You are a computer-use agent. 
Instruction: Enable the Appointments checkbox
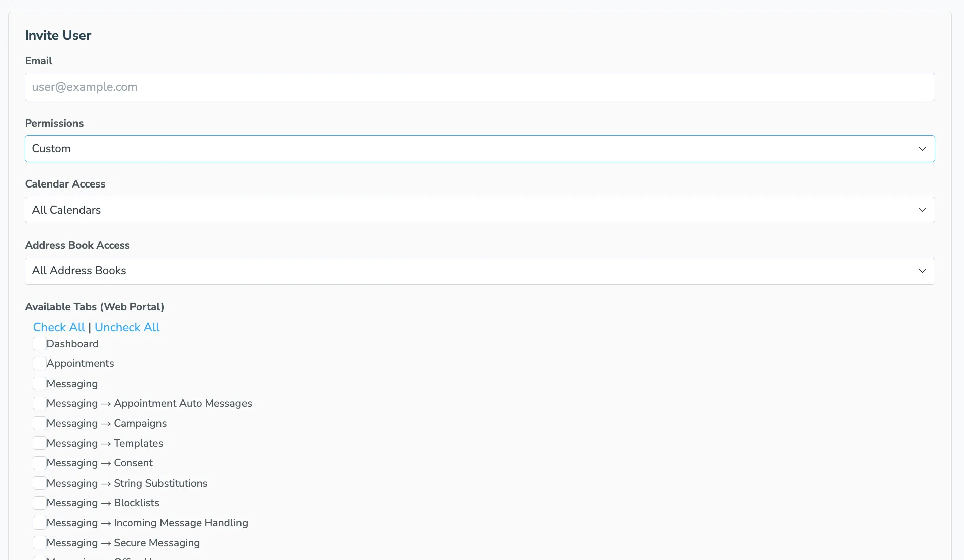coord(39,363)
